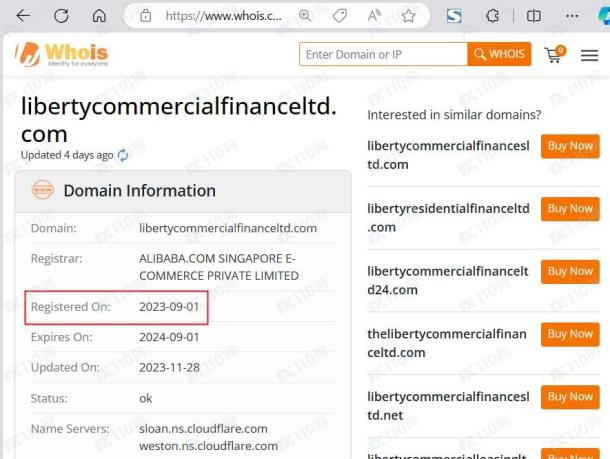Buy Now for libertycommercialfinancesltd.net
Viewport: 610px width, 459px height.
tap(570, 397)
